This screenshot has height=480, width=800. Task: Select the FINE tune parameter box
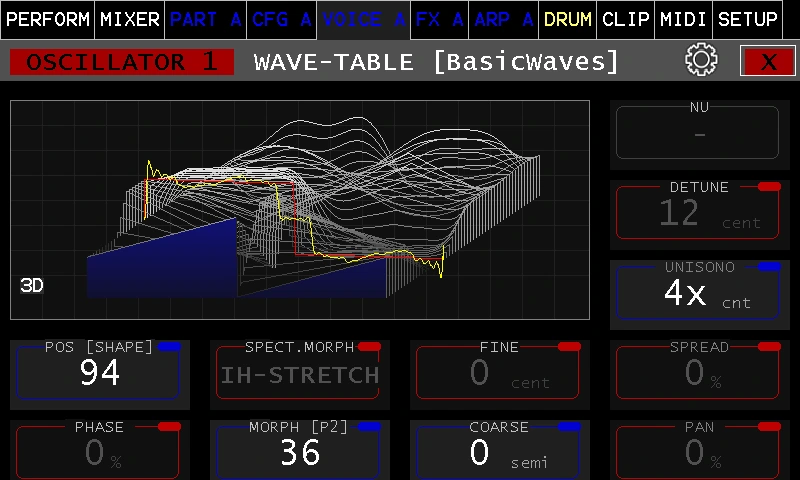[x=500, y=374]
